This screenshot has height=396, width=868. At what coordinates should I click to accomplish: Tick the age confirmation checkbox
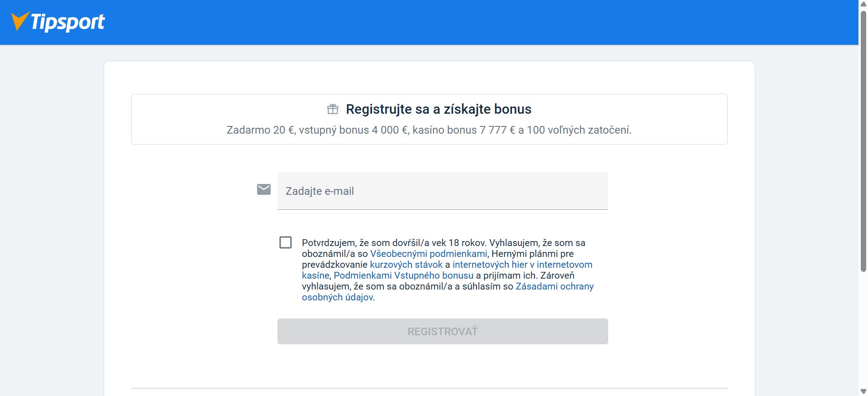[x=286, y=242]
